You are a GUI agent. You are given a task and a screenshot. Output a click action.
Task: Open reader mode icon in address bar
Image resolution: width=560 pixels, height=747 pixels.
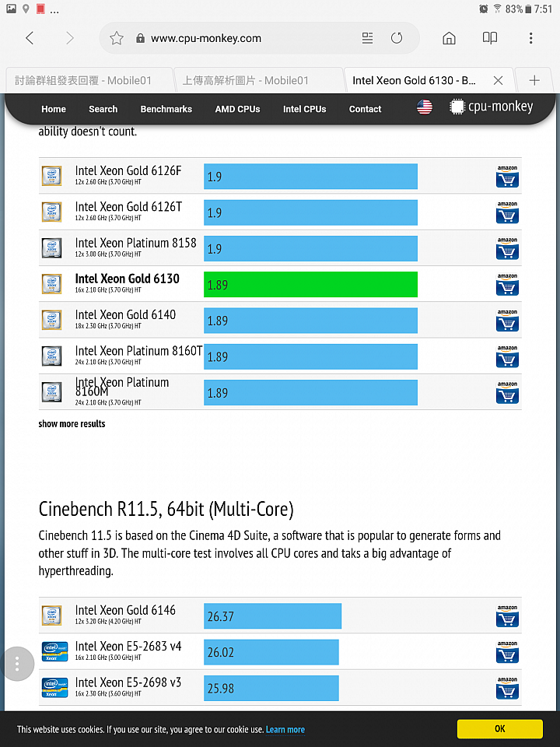coord(367,38)
